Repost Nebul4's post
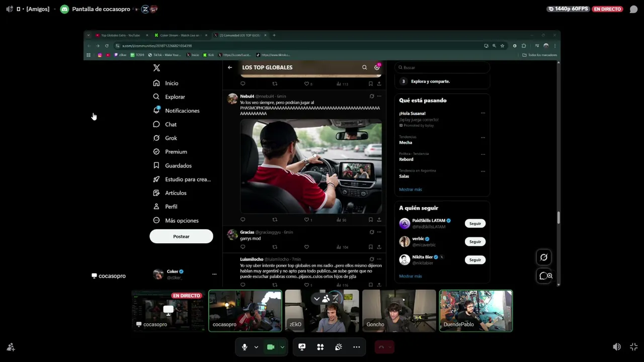This screenshot has width=644, height=362. (x=275, y=220)
